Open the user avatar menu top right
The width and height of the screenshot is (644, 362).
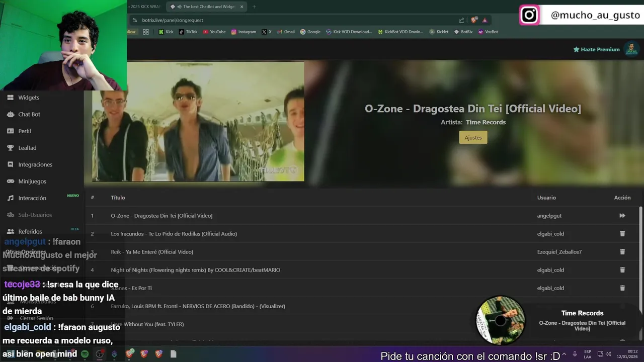631,49
